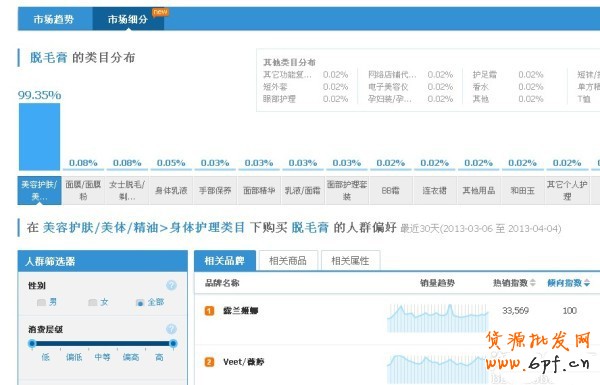Click 护足霜 in 其他类目分布
The image size is (600, 385).
tap(484, 75)
